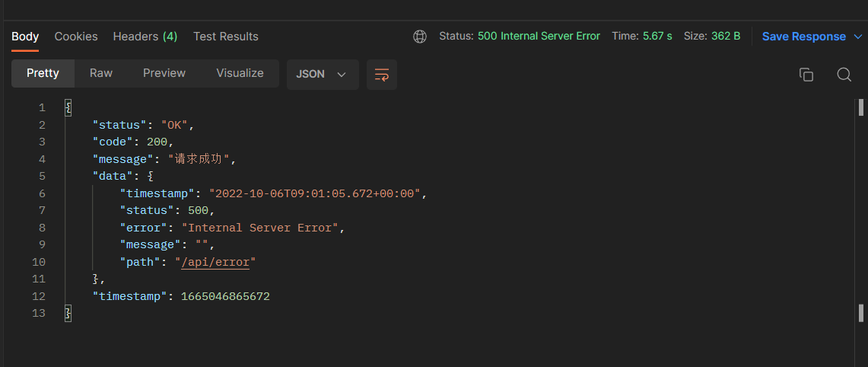Click the Save Response button
The height and width of the screenshot is (367, 868).
(803, 37)
